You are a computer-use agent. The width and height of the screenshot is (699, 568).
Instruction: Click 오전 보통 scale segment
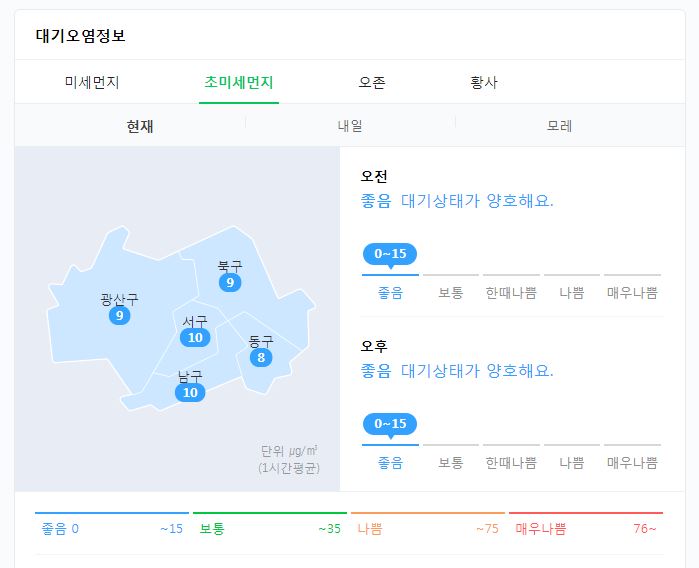tap(451, 293)
